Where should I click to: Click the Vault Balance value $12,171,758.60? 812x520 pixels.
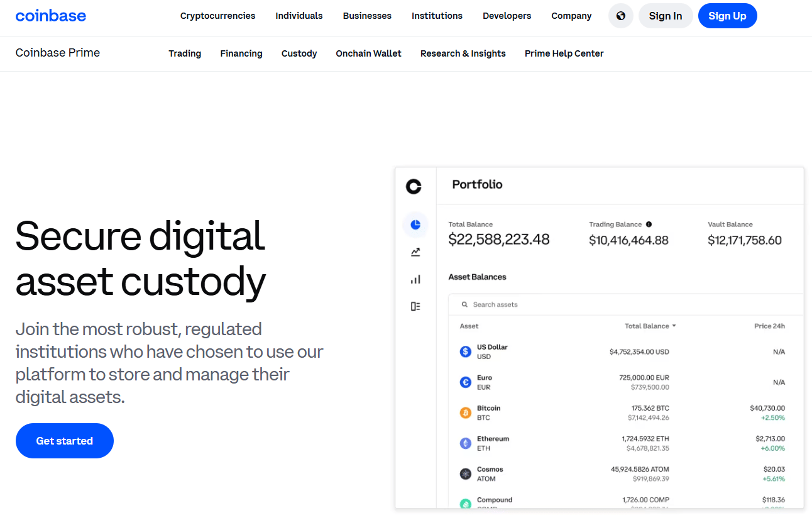pyautogui.click(x=745, y=240)
